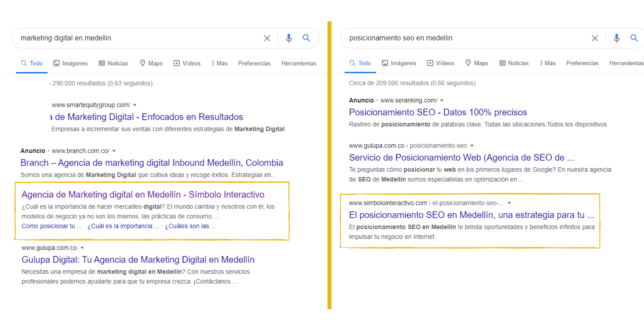The height and width of the screenshot is (331, 644).
Task: Click the magnifier search button in left search bar
Action: click(x=306, y=38)
